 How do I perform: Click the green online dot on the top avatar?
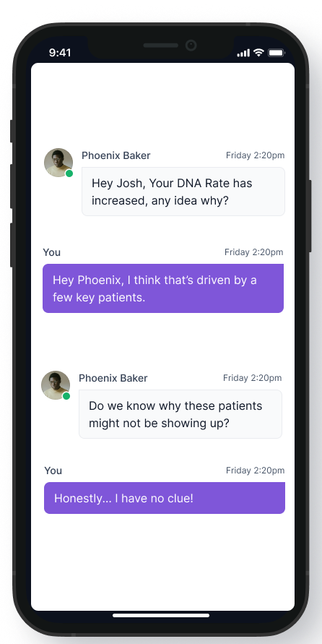coord(69,173)
